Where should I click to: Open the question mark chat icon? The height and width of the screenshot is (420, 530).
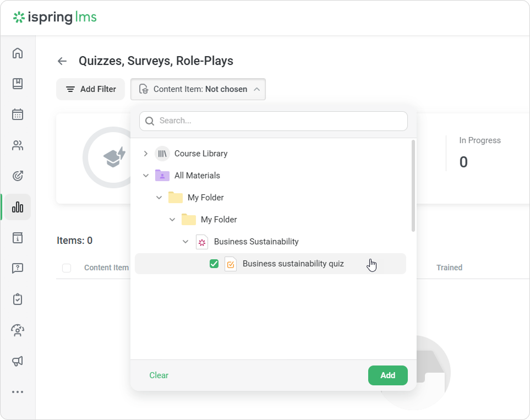18,268
